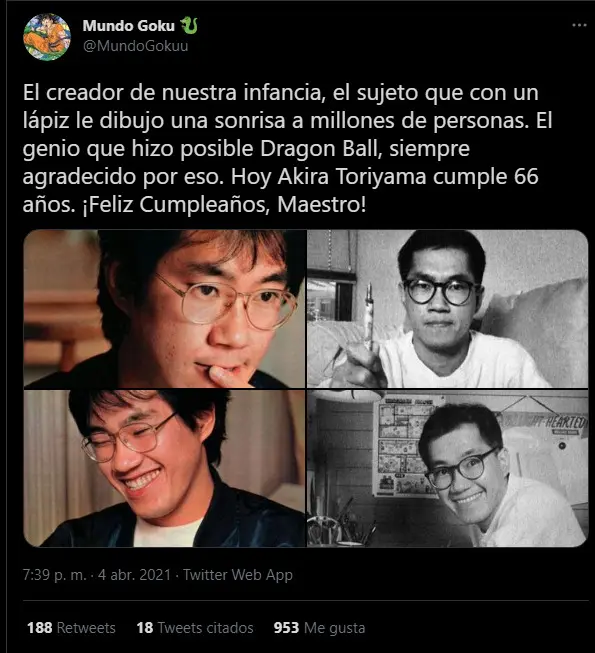This screenshot has height=653, width=595.
Task: View the 18 Tweets citados
Action: pos(195,628)
